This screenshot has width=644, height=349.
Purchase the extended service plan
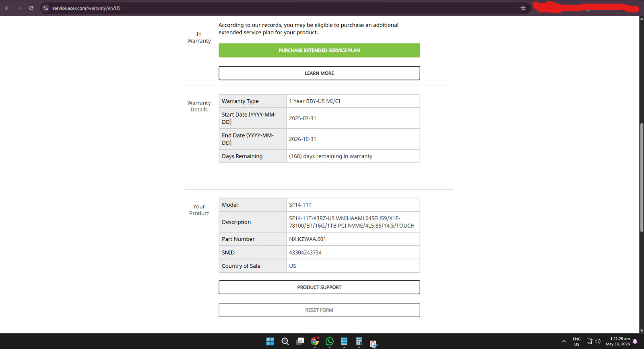319,50
